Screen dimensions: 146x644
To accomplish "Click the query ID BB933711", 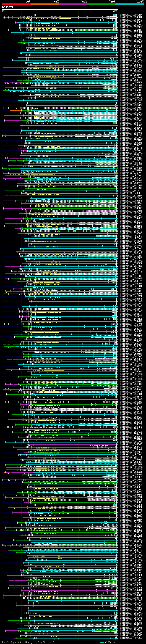I will click(8, 8).
